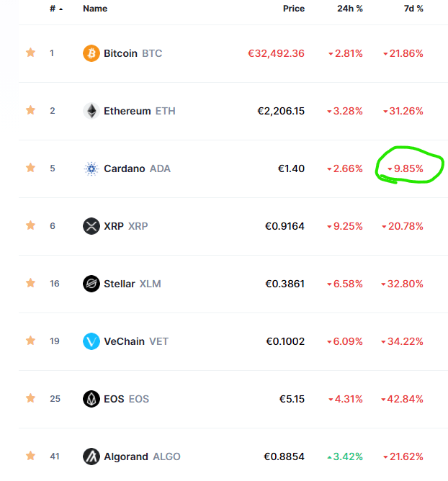Sort by the Name column header
This screenshot has height=481, width=448.
[95, 9]
